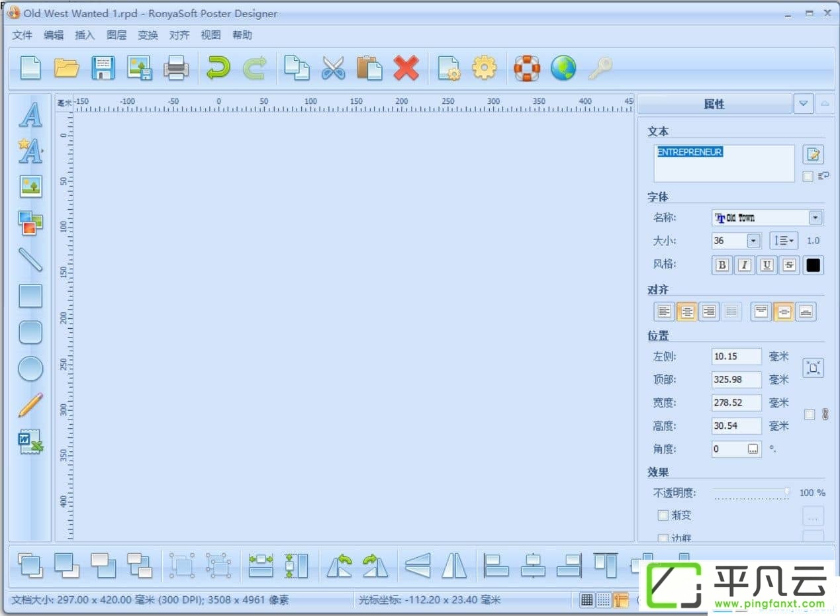Align text to the right

[x=710, y=312]
